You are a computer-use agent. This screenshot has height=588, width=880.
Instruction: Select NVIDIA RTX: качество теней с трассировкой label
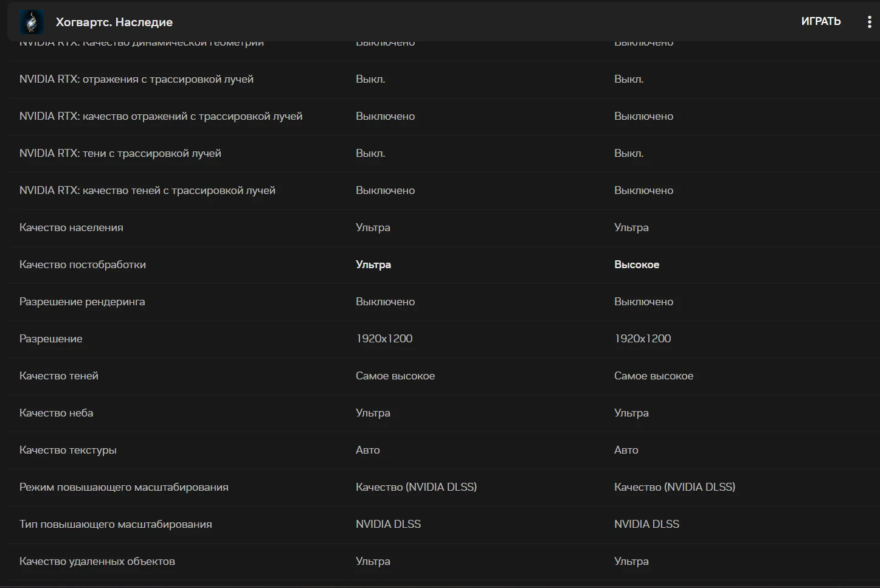tap(147, 190)
